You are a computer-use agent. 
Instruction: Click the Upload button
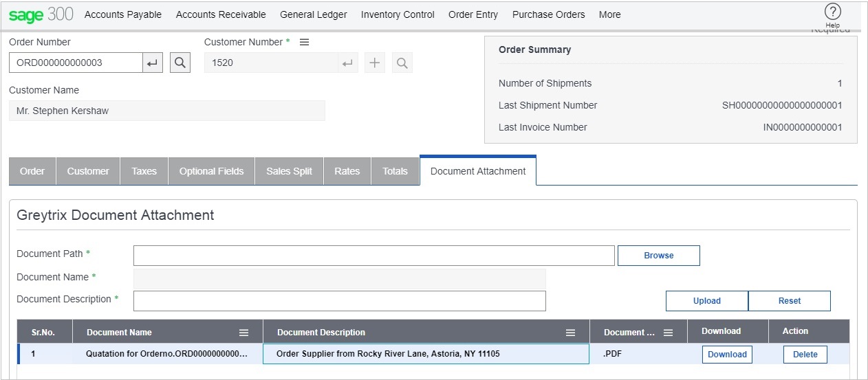click(x=707, y=301)
